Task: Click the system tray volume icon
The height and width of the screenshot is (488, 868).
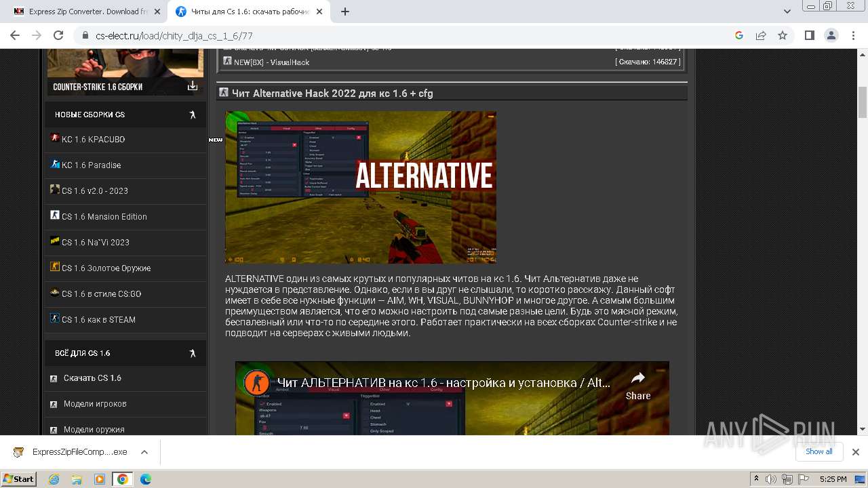Action: coord(772,479)
